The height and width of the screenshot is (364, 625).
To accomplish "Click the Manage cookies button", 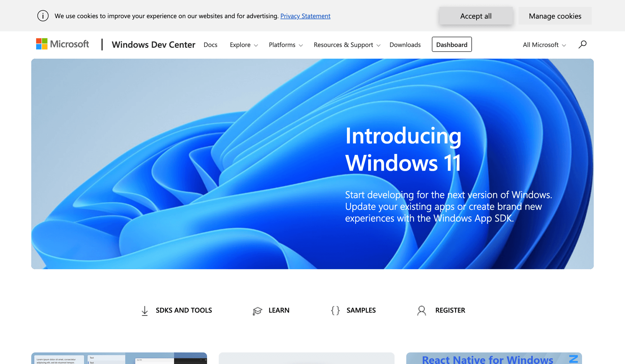I will [x=555, y=16].
